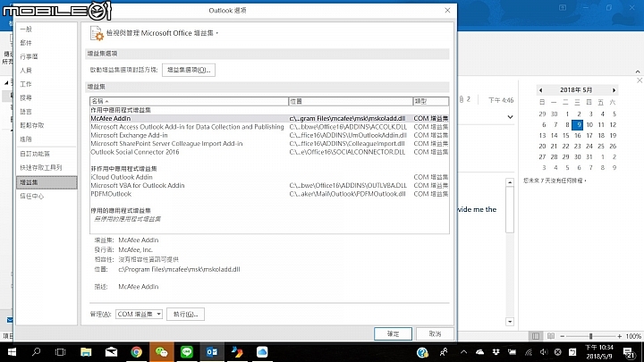Select the 工作 options category
Image resolution: width=644 pixels, height=362 pixels.
(x=47, y=84)
